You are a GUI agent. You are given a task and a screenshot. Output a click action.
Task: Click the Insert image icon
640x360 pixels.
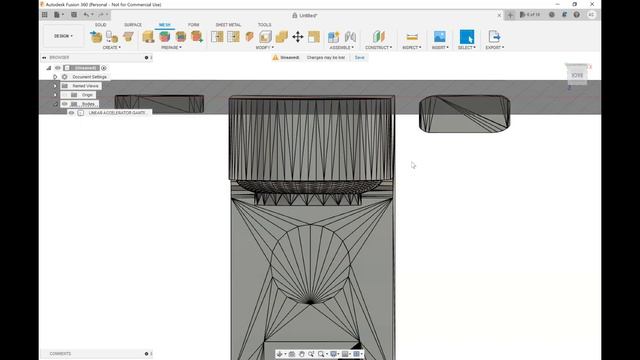[x=440, y=37]
